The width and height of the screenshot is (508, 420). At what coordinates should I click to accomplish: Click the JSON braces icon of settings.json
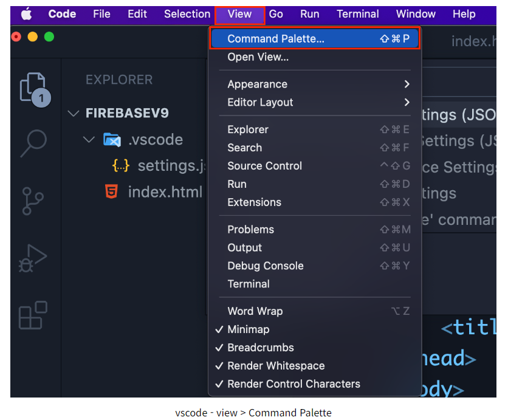121,165
